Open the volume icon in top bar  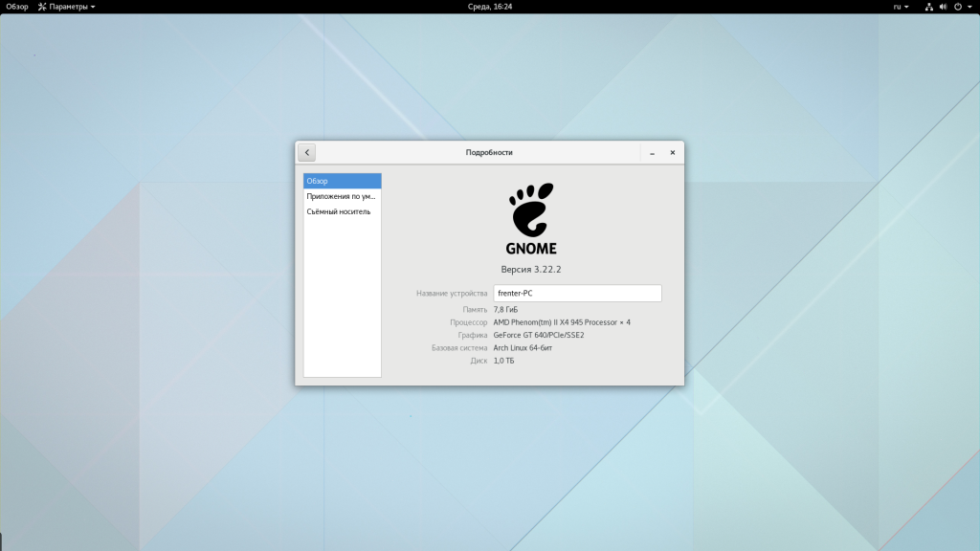(x=943, y=7)
